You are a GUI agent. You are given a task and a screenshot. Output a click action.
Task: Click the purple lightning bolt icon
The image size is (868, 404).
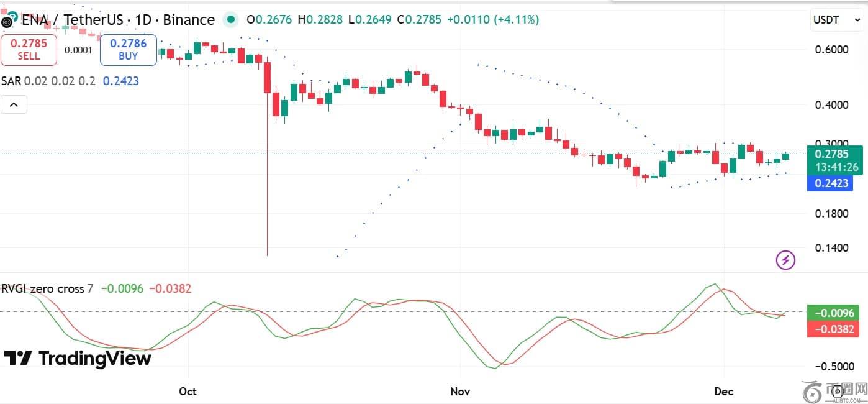[x=785, y=259]
